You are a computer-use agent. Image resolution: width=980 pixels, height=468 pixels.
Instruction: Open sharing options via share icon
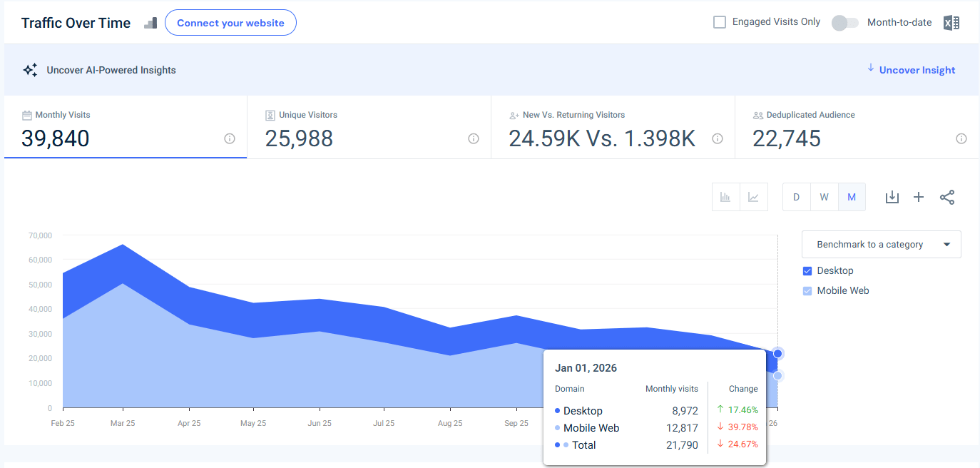[947, 197]
